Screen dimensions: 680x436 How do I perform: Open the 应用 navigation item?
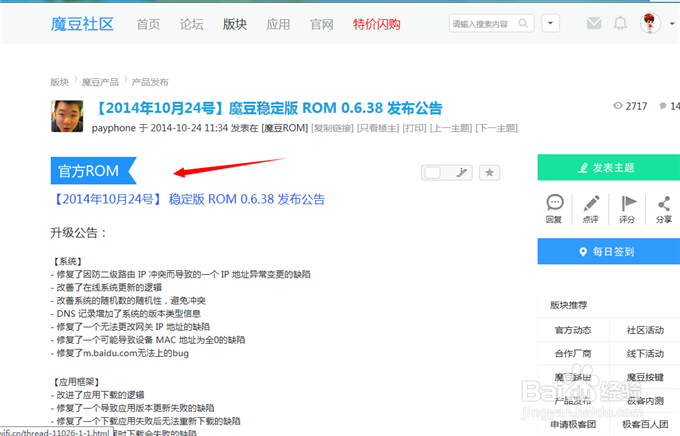point(278,24)
